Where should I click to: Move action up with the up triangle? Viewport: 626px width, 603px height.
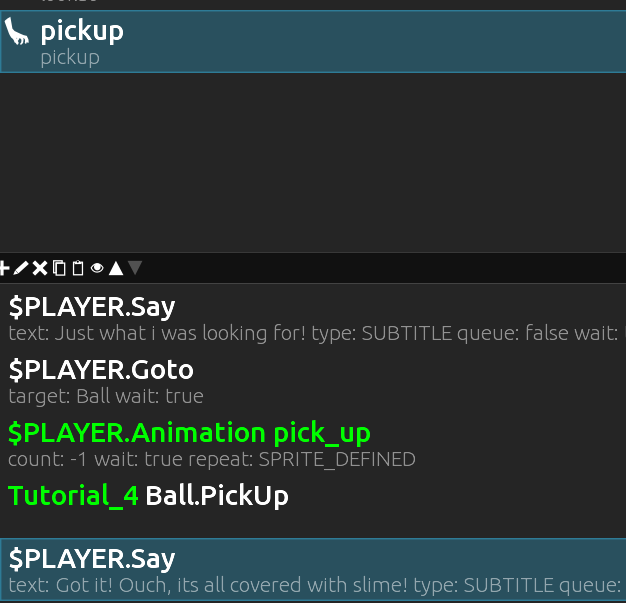[x=116, y=268]
